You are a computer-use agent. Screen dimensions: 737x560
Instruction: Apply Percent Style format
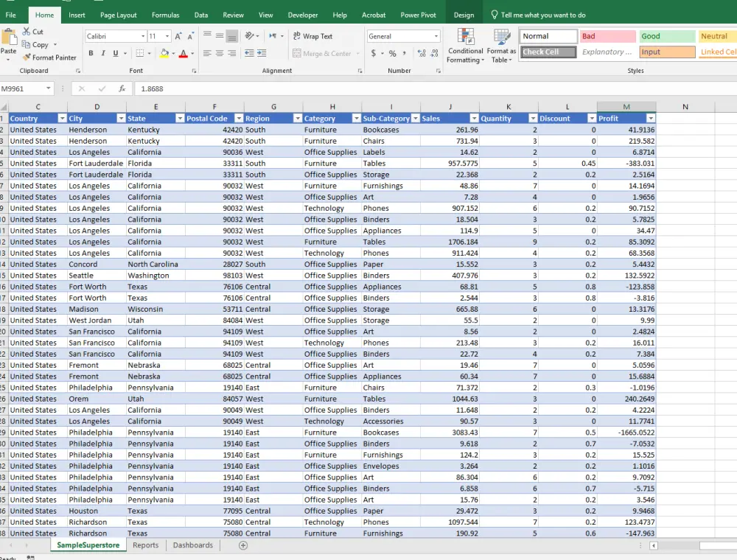393,53
